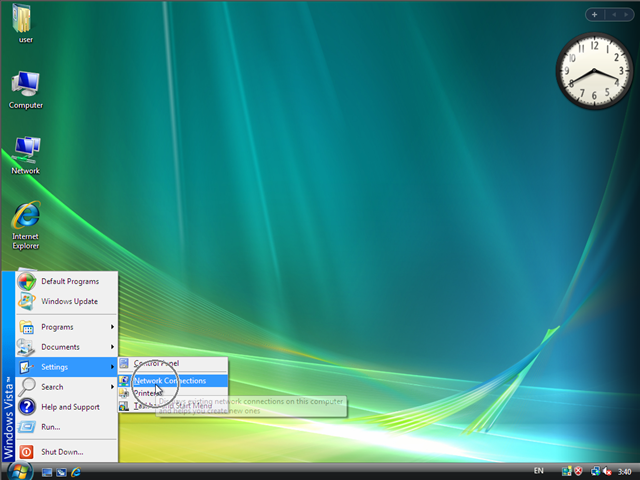This screenshot has width=640, height=480.
Task: Click the Taskbar and Start Menu icon
Action: [124, 406]
